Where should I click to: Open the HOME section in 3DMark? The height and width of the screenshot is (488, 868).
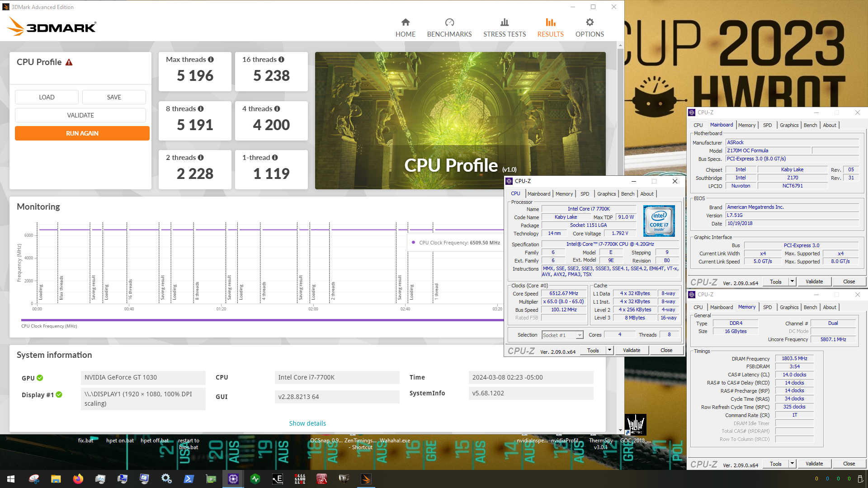pos(405,28)
